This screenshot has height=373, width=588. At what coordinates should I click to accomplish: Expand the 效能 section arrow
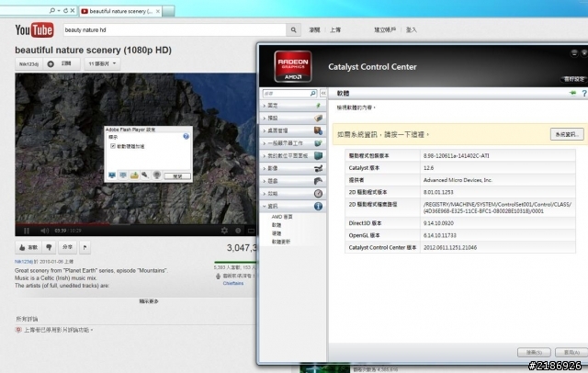coord(264,194)
